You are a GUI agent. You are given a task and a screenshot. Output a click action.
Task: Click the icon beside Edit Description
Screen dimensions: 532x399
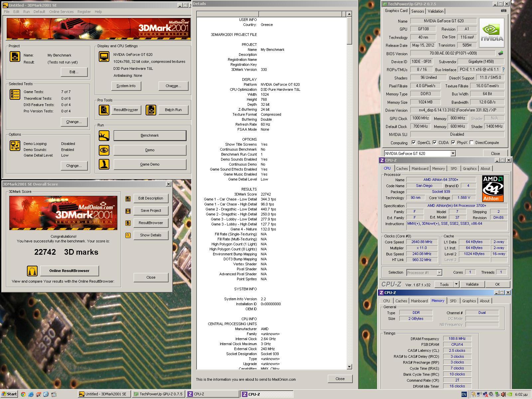coord(128,199)
